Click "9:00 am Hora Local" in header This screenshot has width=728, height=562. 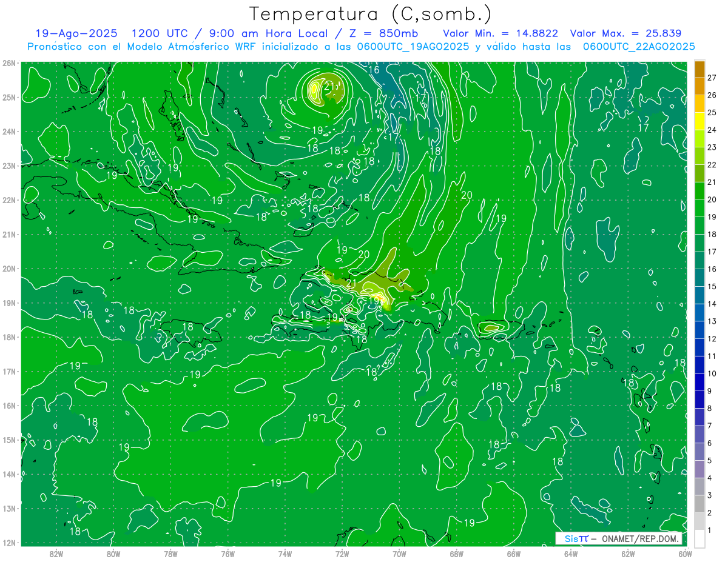click(270, 33)
